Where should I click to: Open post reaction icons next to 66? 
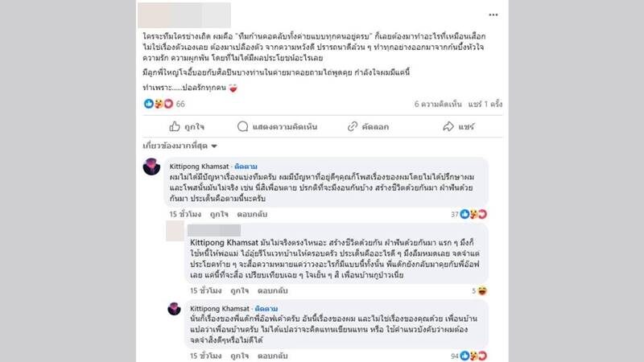pos(159,104)
